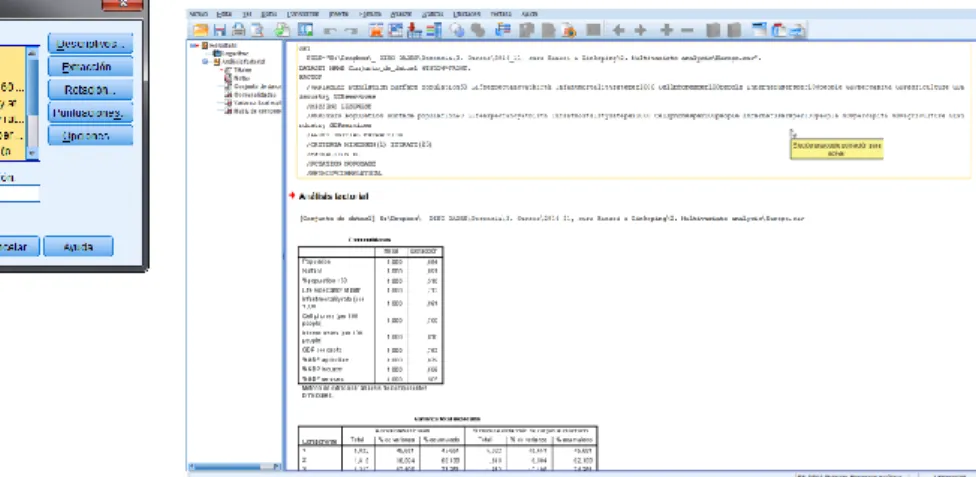Screen dimensions: 976x477
Task: Click the scroll-down arrow of the variable list
Action: 33,153
